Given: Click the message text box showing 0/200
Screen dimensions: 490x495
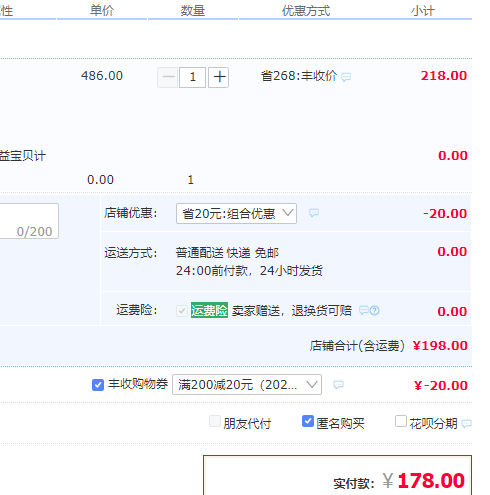Looking at the screenshot, I should 29,221.
